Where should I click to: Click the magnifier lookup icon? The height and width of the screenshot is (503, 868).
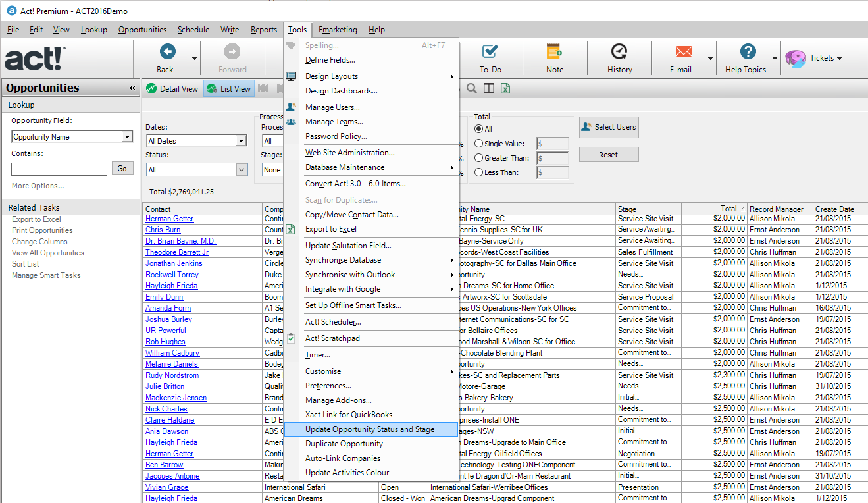point(472,88)
